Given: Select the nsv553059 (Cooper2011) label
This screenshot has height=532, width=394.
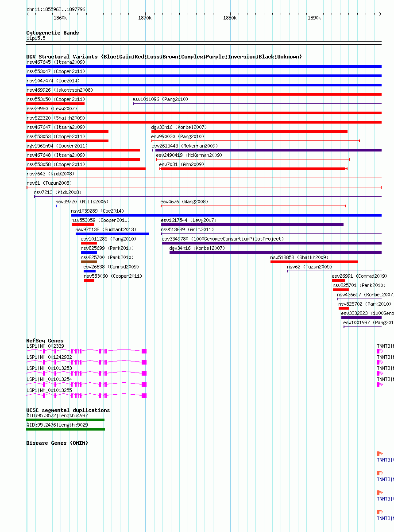Looking at the screenshot, I should click(100, 220).
